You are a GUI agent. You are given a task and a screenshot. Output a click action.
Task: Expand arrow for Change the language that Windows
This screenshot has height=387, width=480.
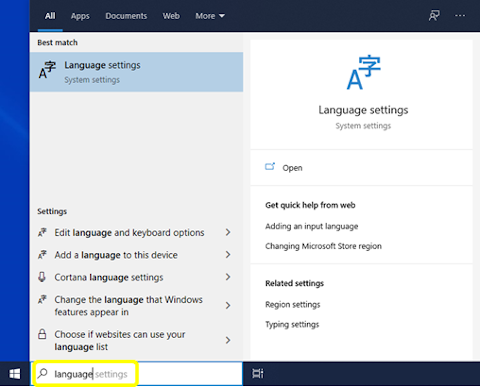(228, 305)
